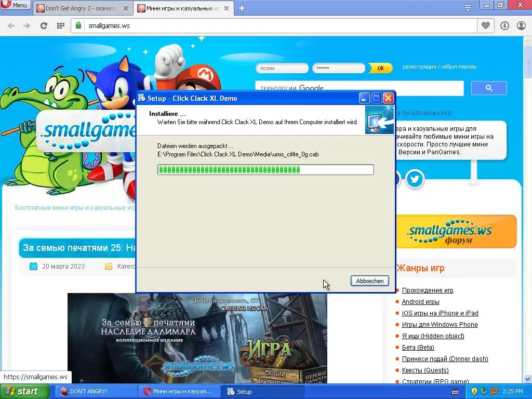Click the password field on the site
The width and height of the screenshot is (532, 399).
pyautogui.click(x=339, y=68)
